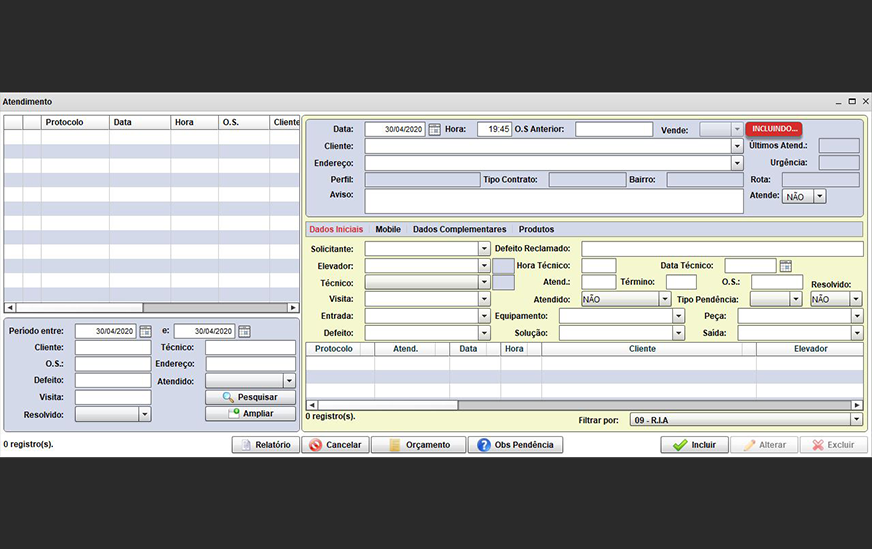Viewport: 872px width, 549px height.
Task: Click the O.S. search filter field
Action: coord(113,364)
